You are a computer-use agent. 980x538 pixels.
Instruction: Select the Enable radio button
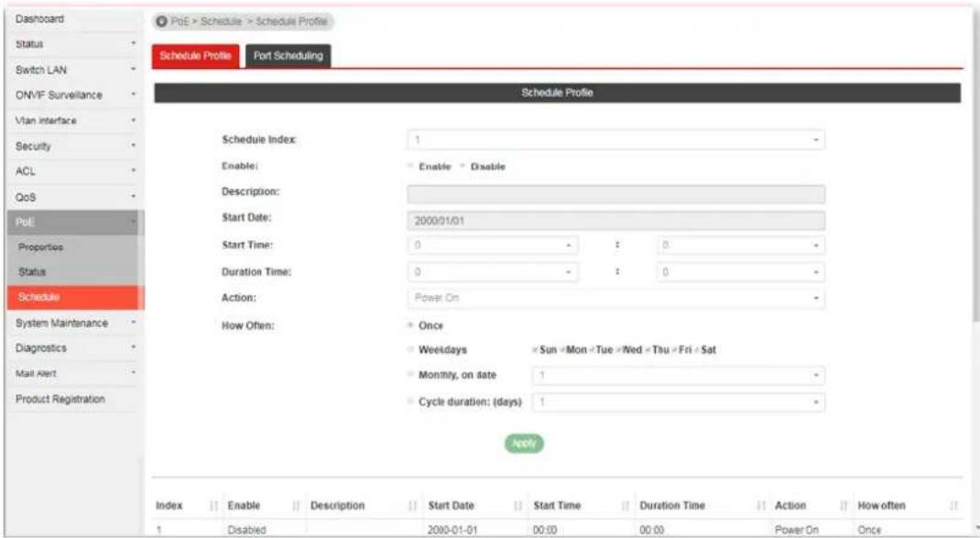(x=410, y=166)
